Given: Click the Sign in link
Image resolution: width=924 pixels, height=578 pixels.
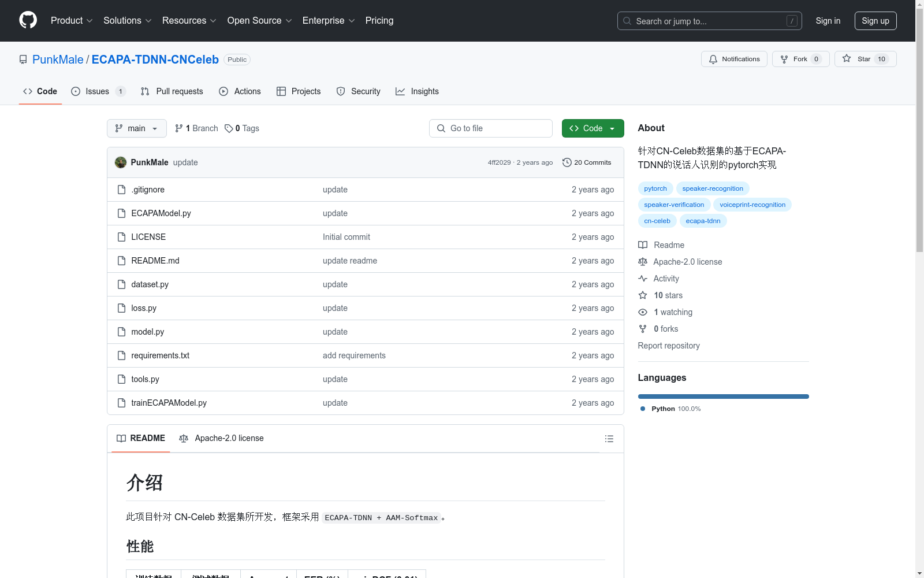Looking at the screenshot, I should click(x=828, y=21).
